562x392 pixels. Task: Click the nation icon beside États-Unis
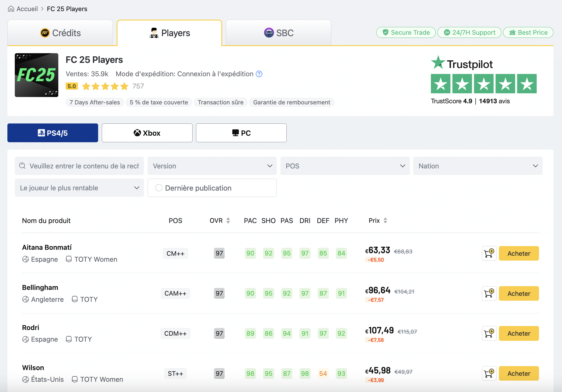[x=26, y=379]
